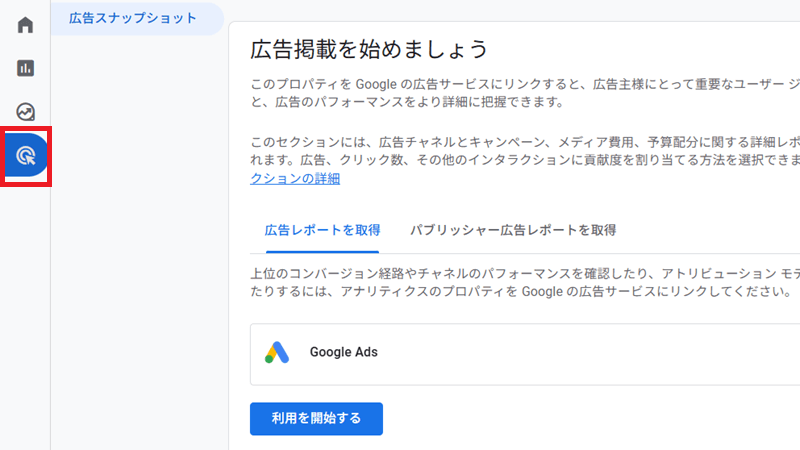Click blue underline beneath active 広告レポート tab
800x450 pixels.
coord(322,252)
